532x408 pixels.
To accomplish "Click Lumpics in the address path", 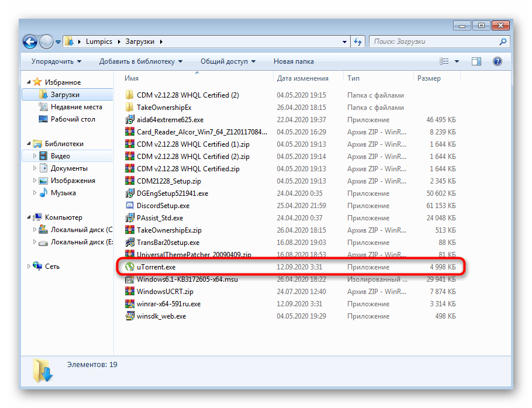I will pyautogui.click(x=99, y=42).
